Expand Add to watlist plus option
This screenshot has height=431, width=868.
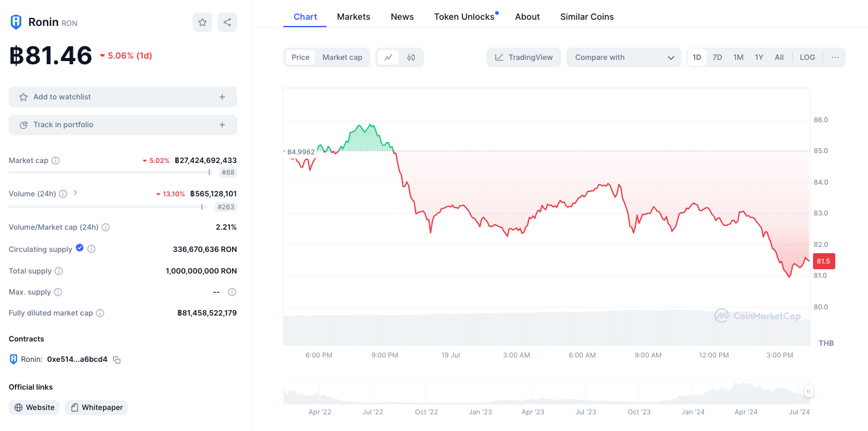coord(222,97)
